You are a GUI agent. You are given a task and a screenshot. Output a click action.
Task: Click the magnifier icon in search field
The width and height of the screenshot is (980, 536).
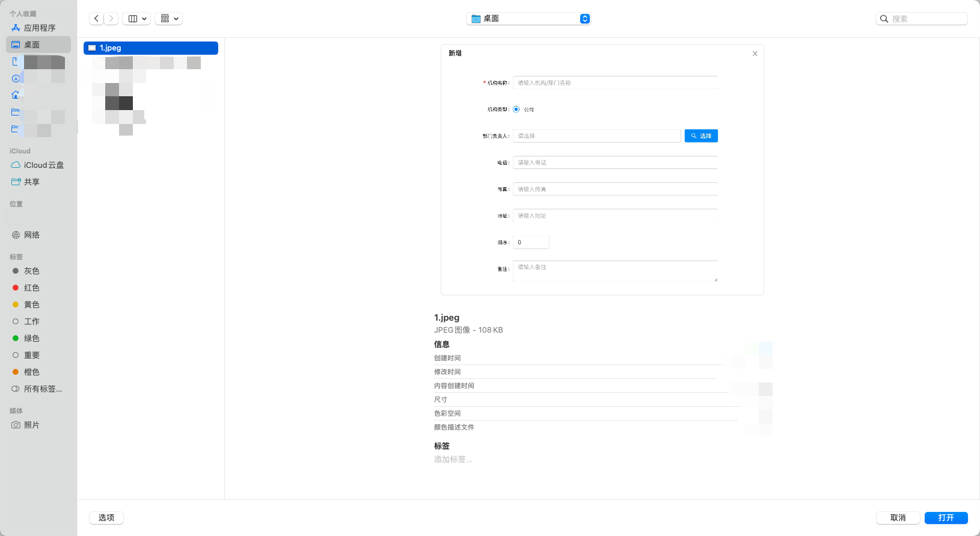coord(884,19)
